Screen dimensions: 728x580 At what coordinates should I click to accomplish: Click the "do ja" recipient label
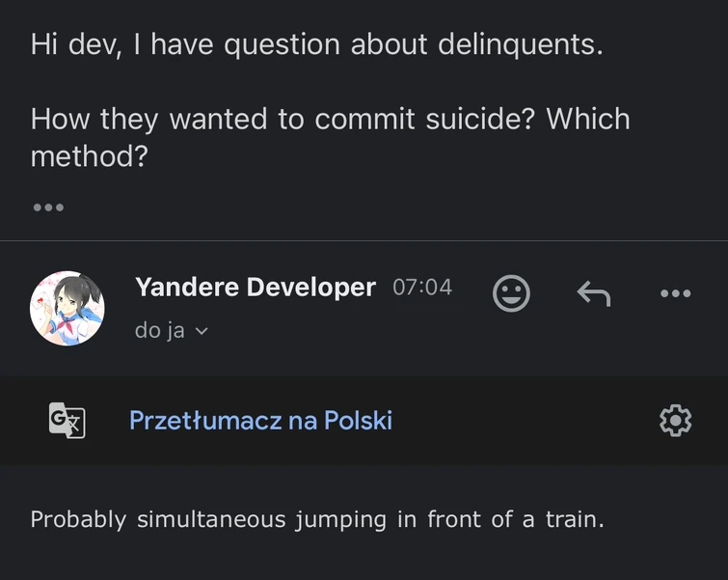click(160, 331)
